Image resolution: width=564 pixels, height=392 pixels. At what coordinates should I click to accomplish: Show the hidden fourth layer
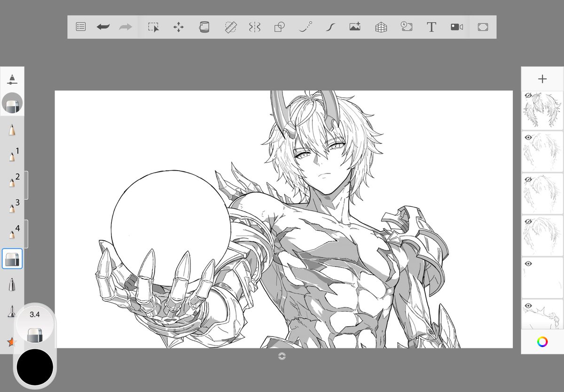[528, 221]
